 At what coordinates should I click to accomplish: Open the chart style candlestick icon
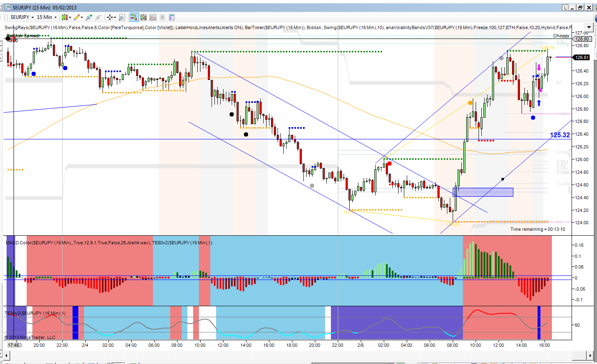click(64, 17)
